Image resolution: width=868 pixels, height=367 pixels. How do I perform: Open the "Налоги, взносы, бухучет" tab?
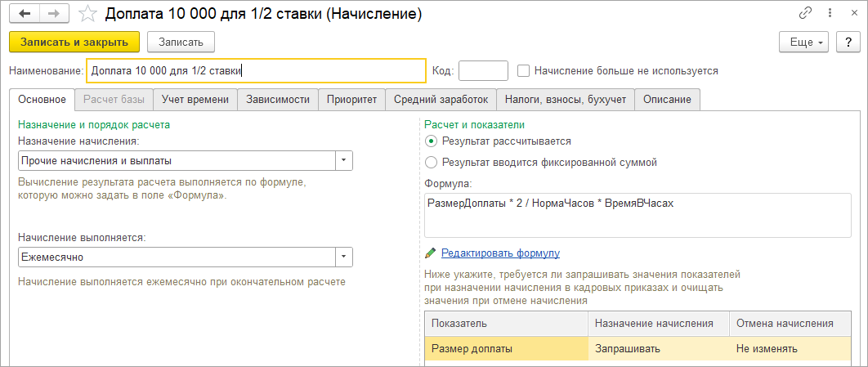click(565, 99)
